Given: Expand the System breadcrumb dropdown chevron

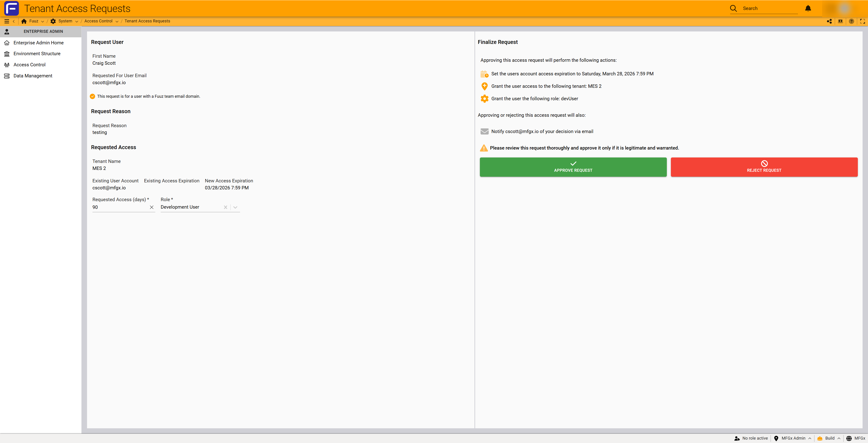Looking at the screenshot, I should click(x=76, y=21).
